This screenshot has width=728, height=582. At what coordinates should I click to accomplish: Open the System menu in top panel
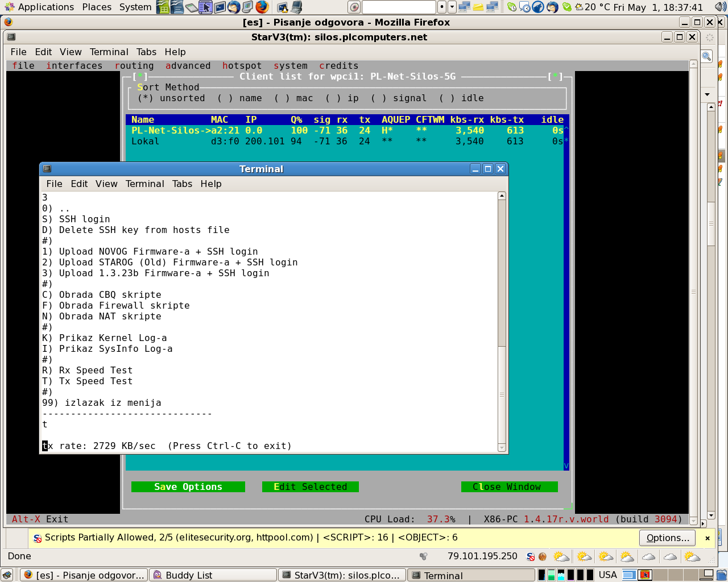[135, 7]
